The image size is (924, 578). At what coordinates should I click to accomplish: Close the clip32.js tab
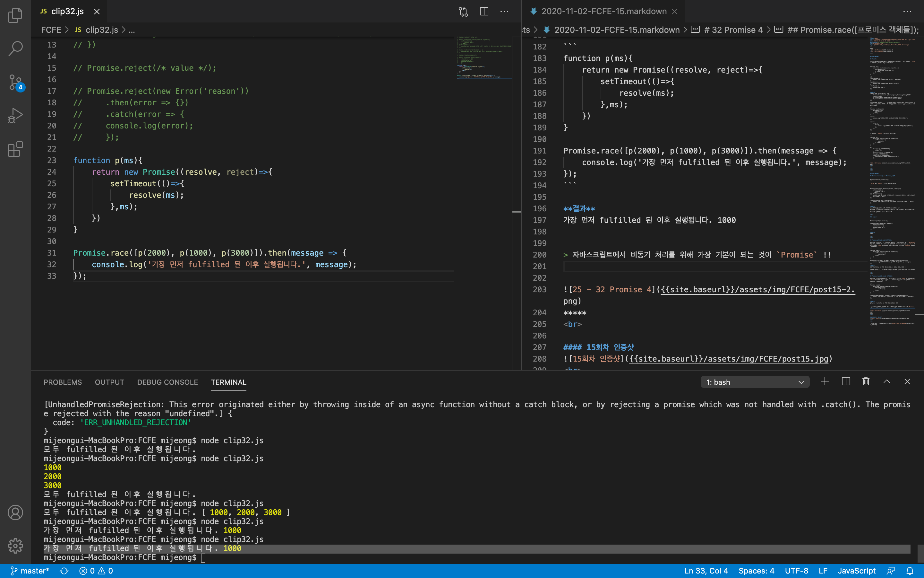97,12
